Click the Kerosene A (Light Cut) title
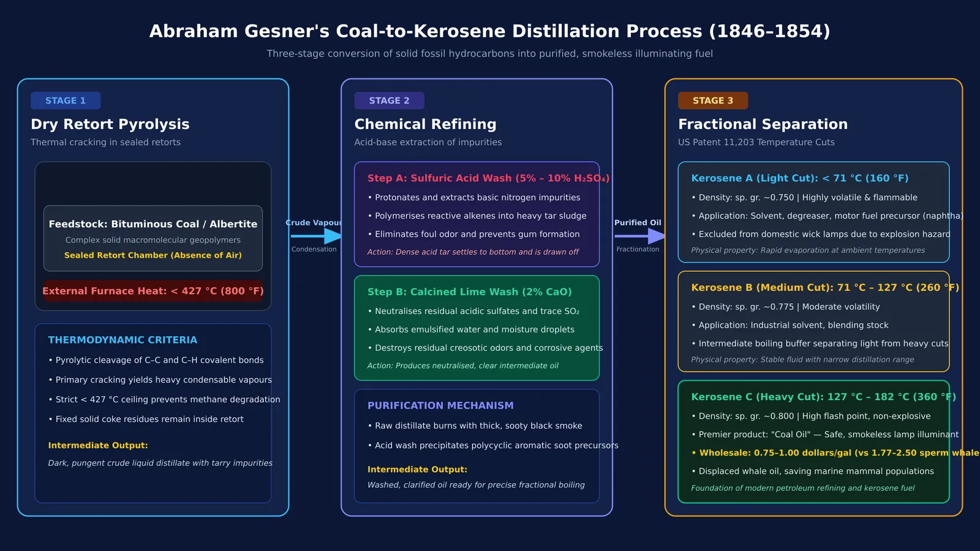The image size is (980, 551). (799, 178)
